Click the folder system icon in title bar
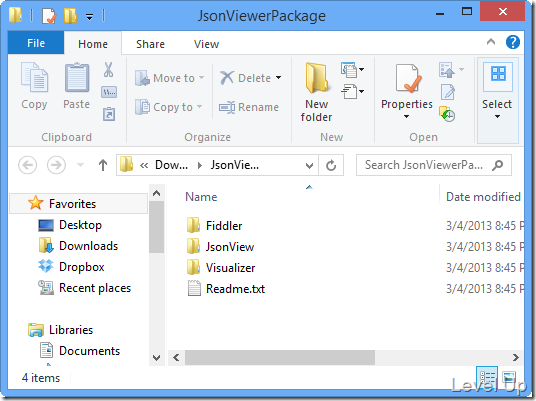The image size is (536, 401). click(x=15, y=15)
